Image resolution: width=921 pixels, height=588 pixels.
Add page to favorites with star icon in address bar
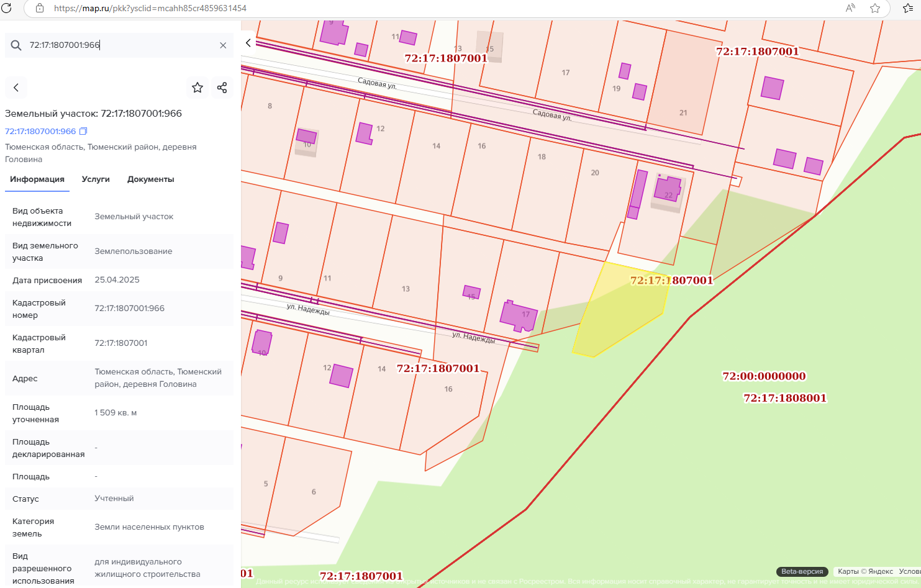pyautogui.click(x=875, y=8)
